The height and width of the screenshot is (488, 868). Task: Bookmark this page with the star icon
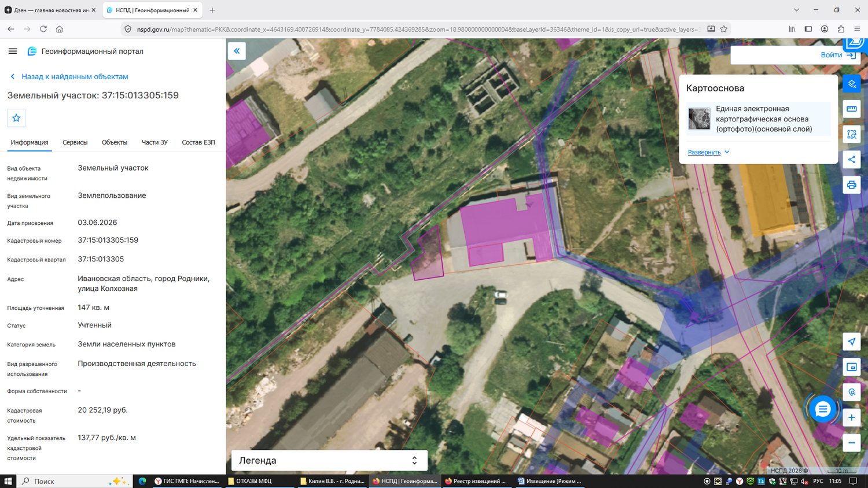723,29
